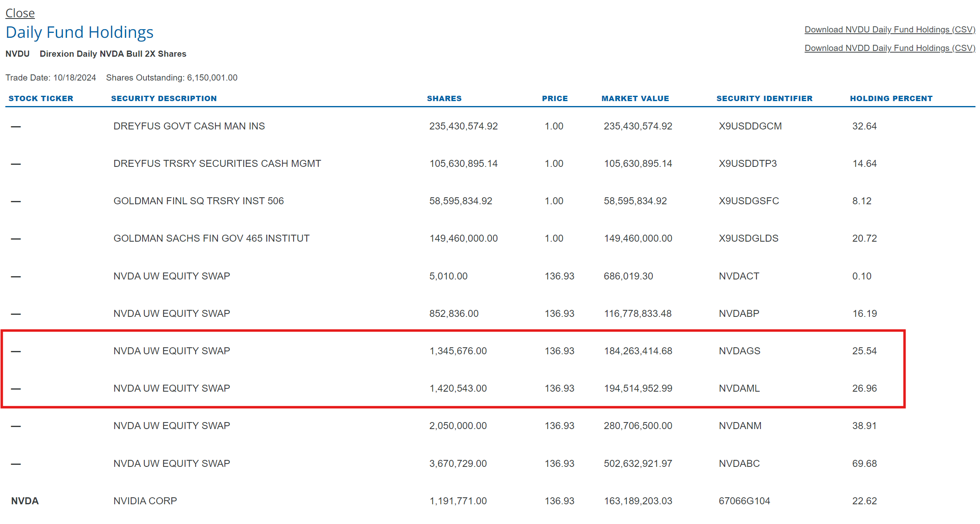The width and height of the screenshot is (980, 524).
Task: Click the NVDAGS security identifier
Action: [739, 351]
